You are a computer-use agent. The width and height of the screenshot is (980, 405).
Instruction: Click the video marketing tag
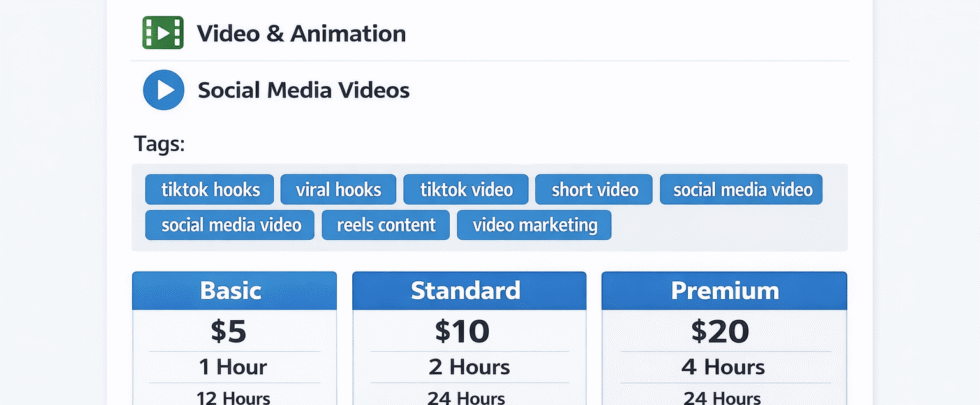[x=534, y=225]
